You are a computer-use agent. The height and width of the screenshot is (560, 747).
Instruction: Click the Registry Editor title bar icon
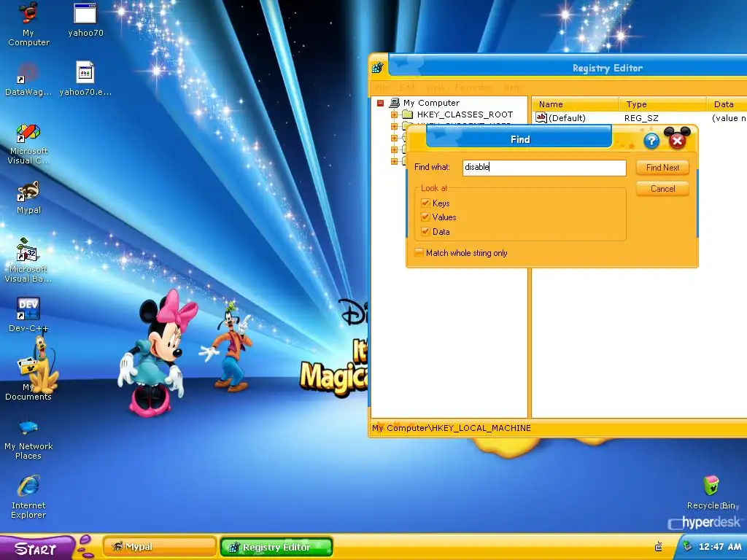coord(378,68)
